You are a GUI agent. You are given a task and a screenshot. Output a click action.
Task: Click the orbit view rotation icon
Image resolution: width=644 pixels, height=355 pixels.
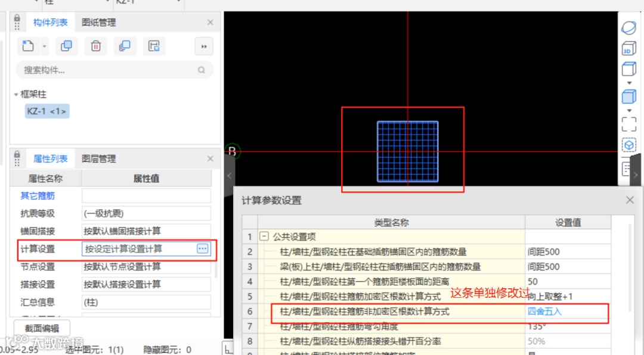629,28
